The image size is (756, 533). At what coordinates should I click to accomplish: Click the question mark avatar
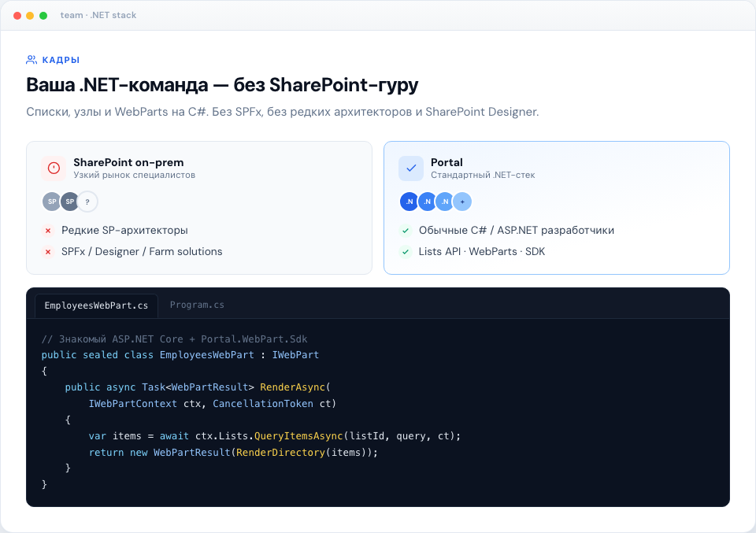click(87, 202)
